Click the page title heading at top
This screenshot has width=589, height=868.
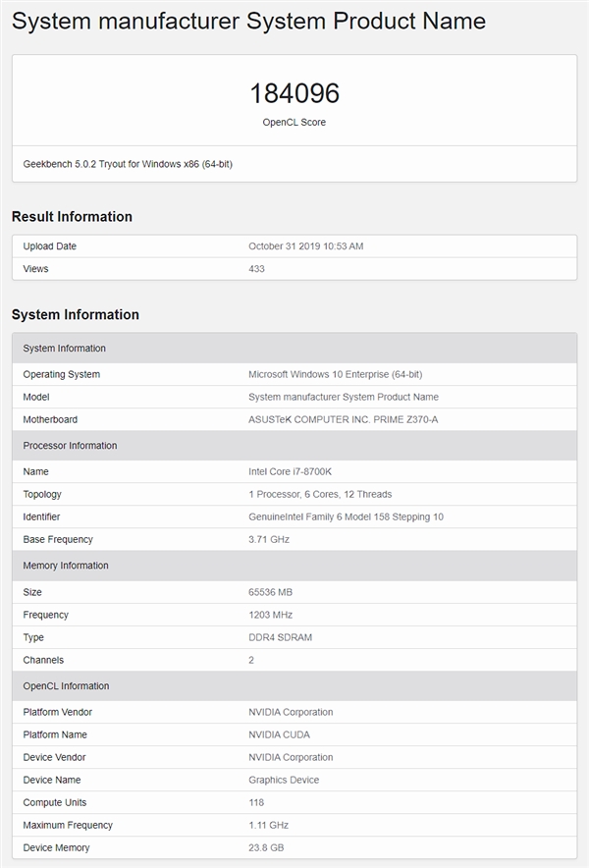248,21
